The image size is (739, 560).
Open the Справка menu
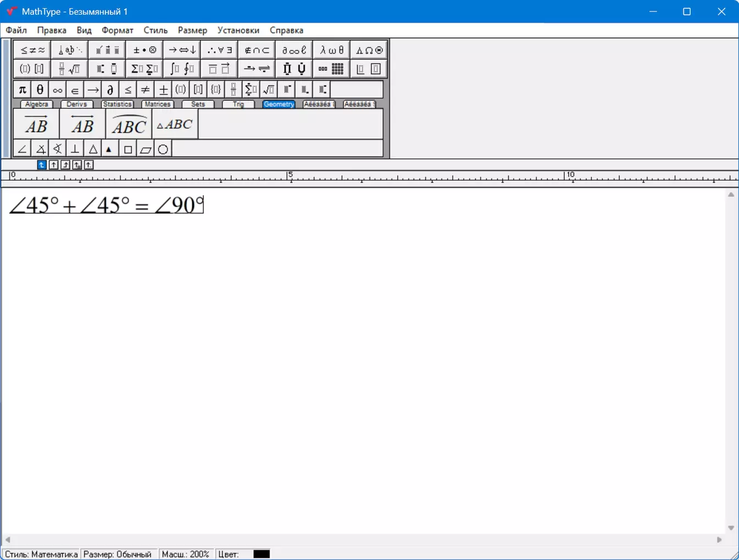(286, 30)
